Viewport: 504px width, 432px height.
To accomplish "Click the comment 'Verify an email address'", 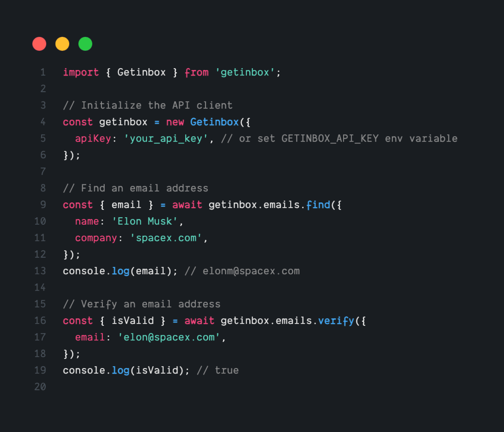I will point(142,304).
